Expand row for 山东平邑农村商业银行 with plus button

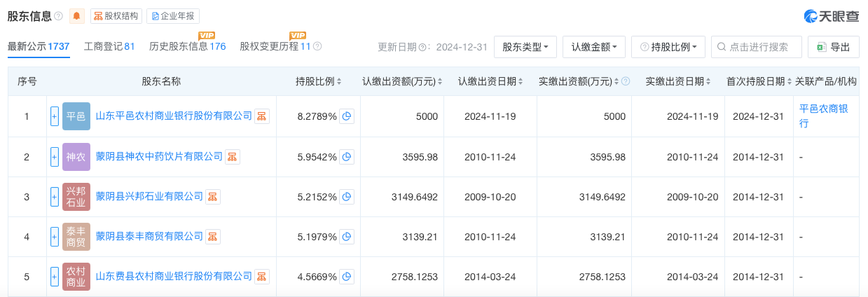coord(55,116)
